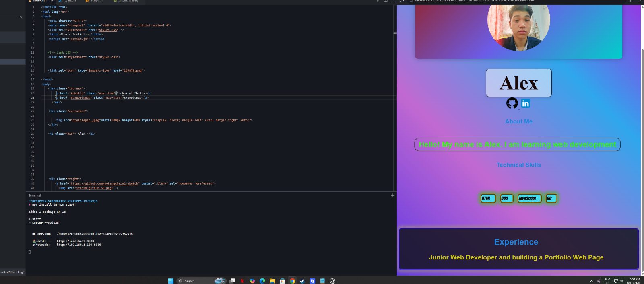Open ChatGPT app from the taskbar

coord(332,281)
